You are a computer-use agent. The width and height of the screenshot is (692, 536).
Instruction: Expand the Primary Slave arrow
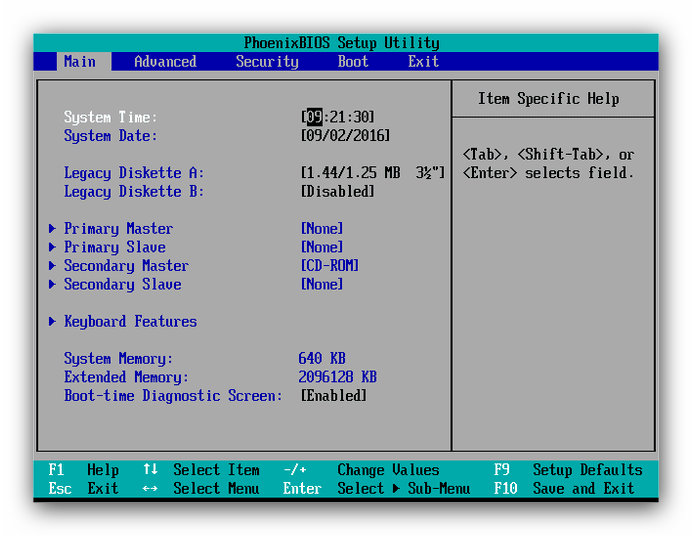(52, 247)
